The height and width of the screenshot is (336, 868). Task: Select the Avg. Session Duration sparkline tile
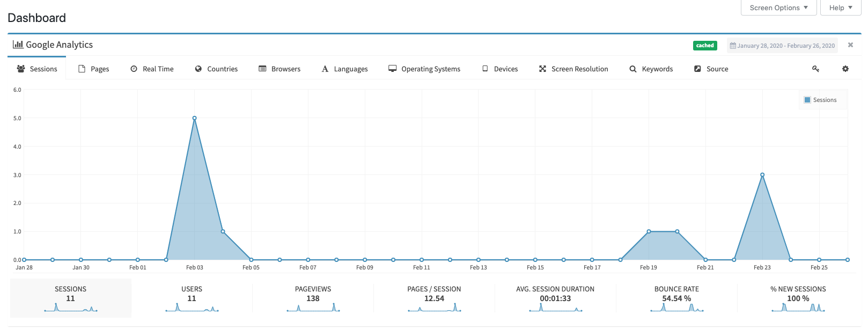tap(555, 298)
